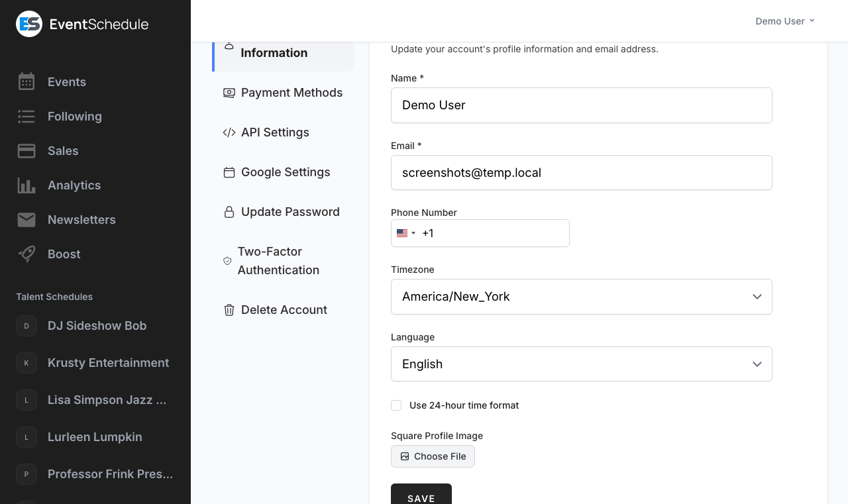Select DJ Sideshow Bob talent schedule
This screenshot has height=504, width=848.
click(x=97, y=326)
